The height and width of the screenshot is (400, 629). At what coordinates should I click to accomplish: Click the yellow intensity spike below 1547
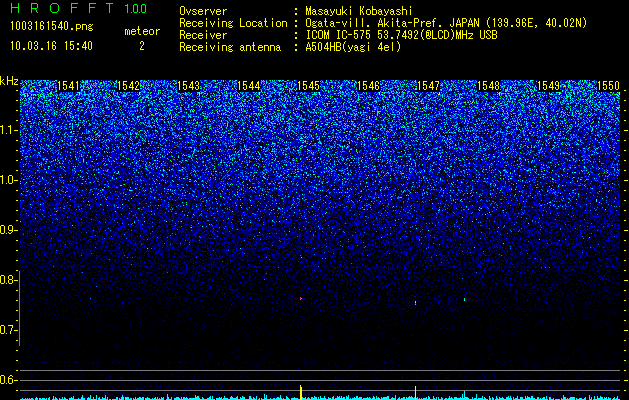click(x=415, y=393)
